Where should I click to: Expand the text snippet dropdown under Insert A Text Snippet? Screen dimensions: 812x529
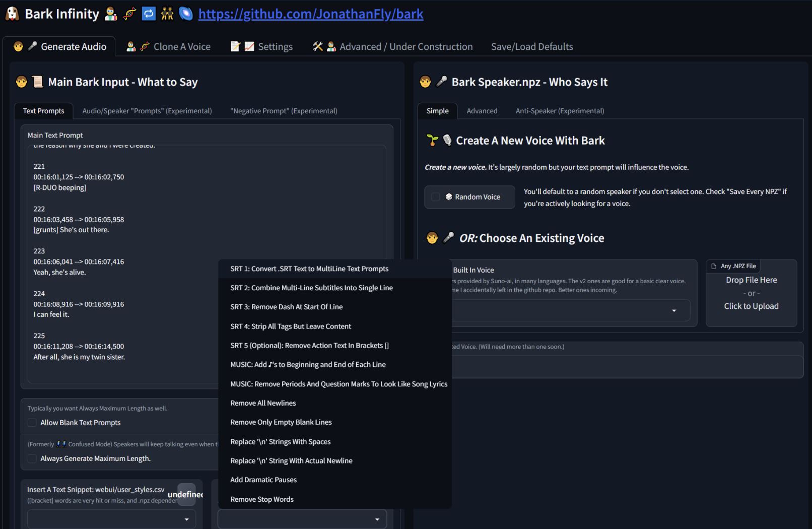(x=186, y=519)
